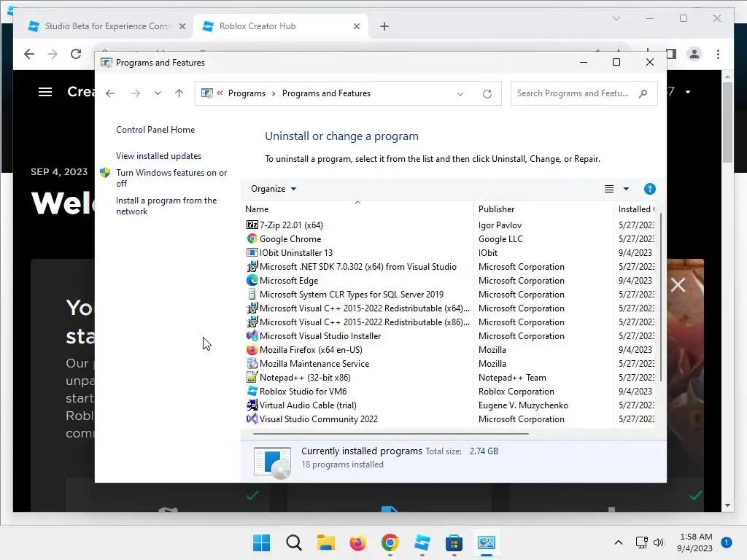Click the Visual Studio Community 2022 icon
Screen dimensions: 747x560
point(252,419)
